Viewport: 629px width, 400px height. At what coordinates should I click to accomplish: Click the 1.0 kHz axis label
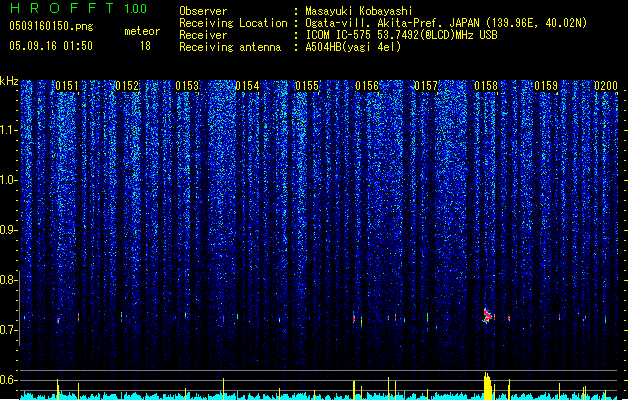coord(9,180)
